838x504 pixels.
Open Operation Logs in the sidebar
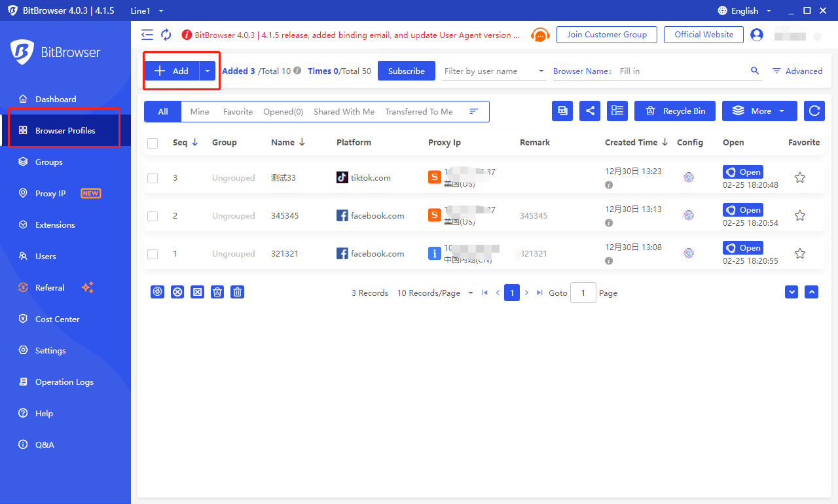tap(65, 382)
